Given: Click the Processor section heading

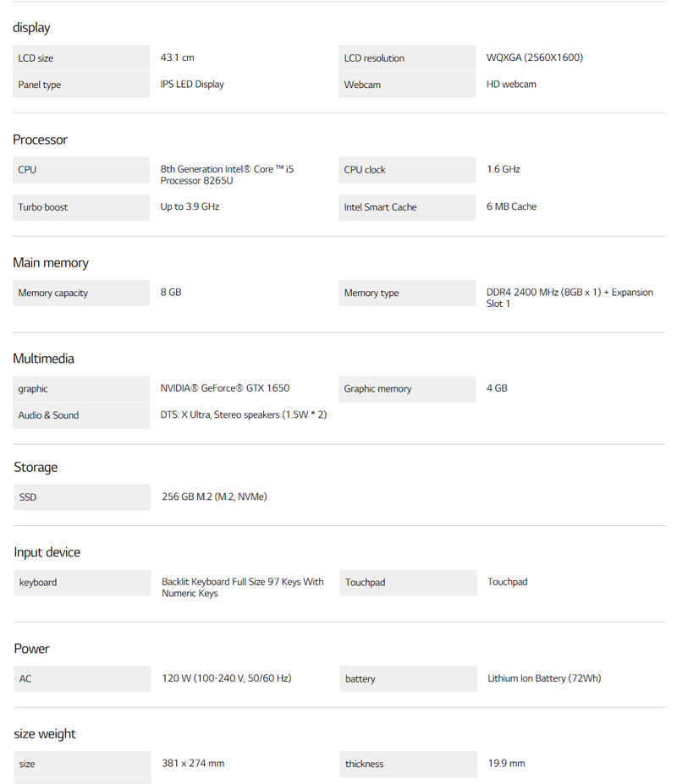Looking at the screenshot, I should tap(40, 140).
